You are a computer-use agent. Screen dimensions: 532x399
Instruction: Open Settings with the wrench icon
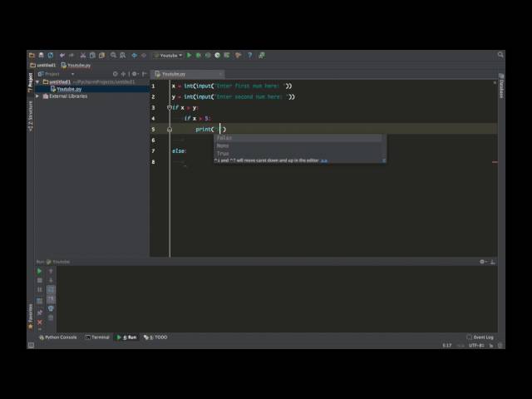coord(239,55)
